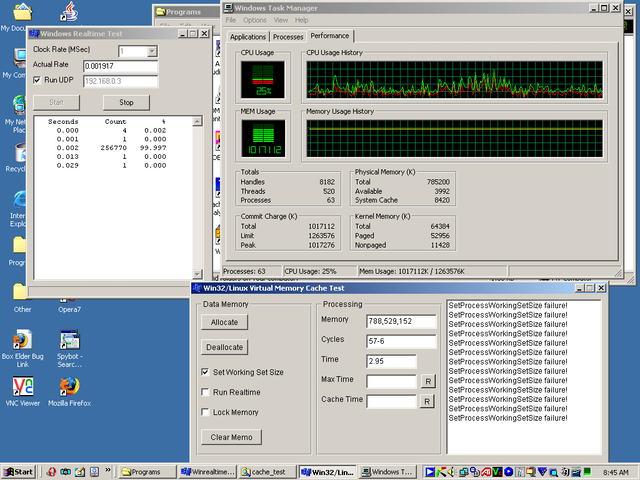Screen dimensions: 640x480
Task: Click Cache Test window title icon
Action: (197, 288)
